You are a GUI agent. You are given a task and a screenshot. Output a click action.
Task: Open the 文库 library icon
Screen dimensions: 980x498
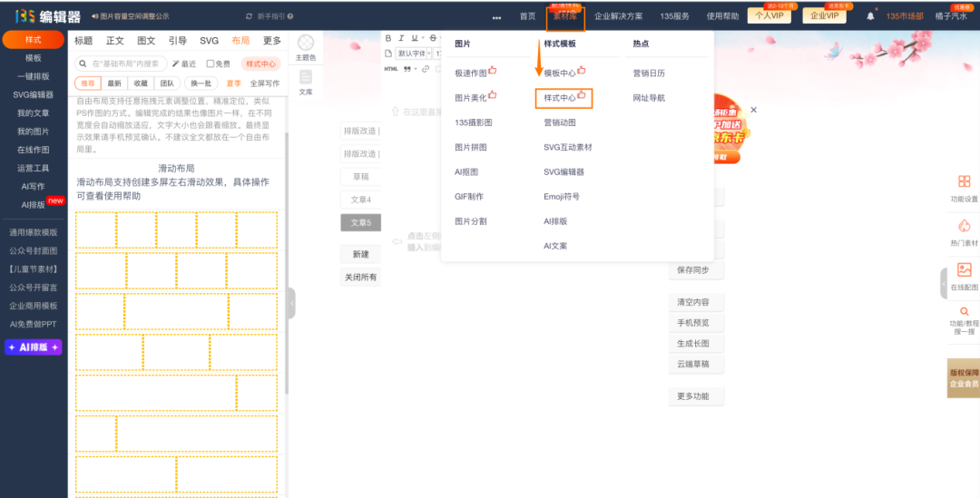click(x=306, y=78)
